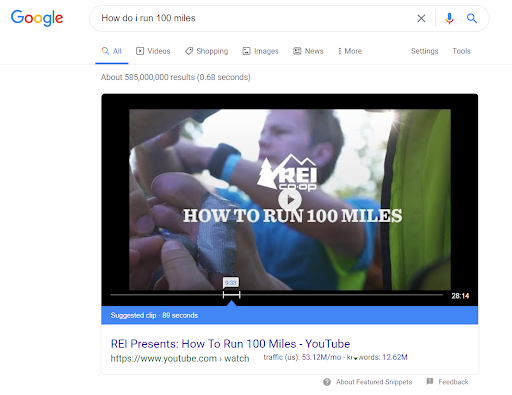
Task: Submit search using the magnifying glass icon
Action: pos(472,18)
